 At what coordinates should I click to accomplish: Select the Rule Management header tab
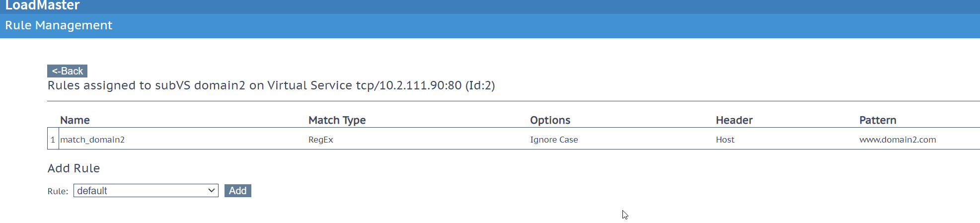click(59, 25)
